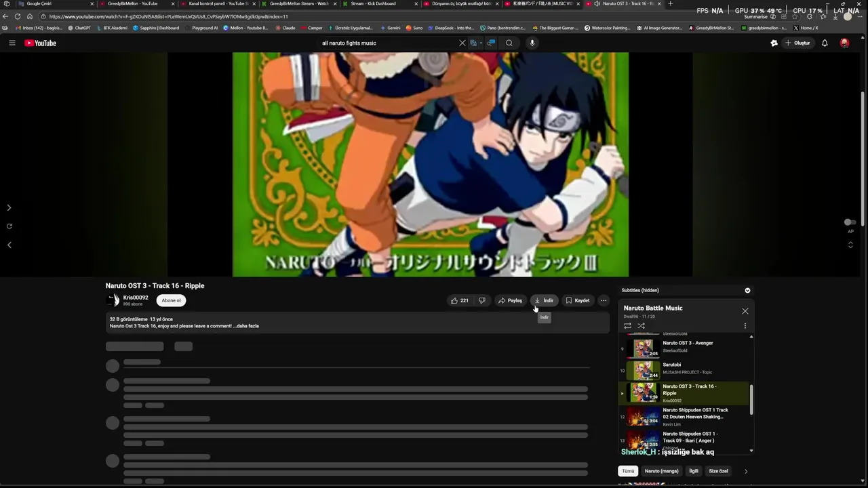This screenshot has height=488, width=868.
Task: Download the video via İndir button
Action: [x=544, y=300]
